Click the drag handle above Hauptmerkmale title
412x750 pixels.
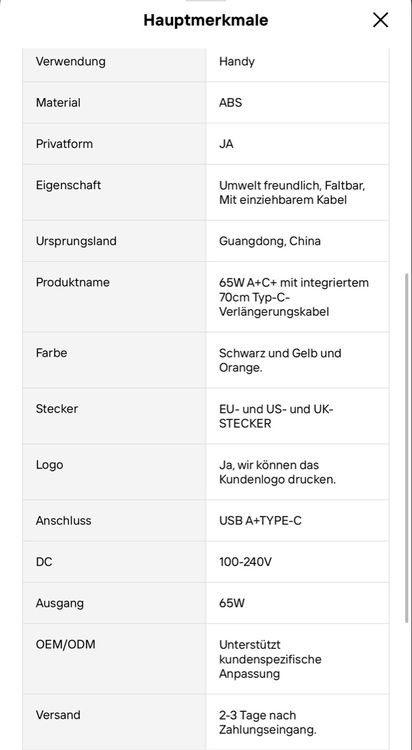pos(206,1)
